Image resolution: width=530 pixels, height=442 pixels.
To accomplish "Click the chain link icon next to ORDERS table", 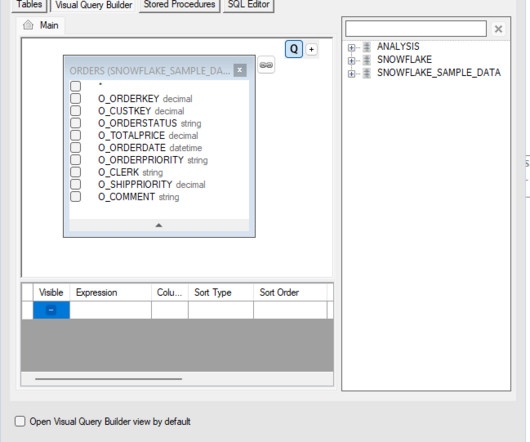I will [x=266, y=65].
